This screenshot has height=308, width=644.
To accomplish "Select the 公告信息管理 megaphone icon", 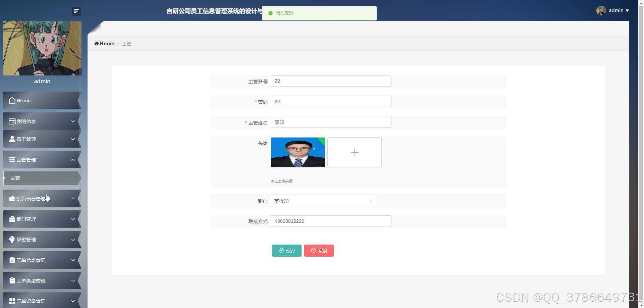I will [x=12, y=198].
